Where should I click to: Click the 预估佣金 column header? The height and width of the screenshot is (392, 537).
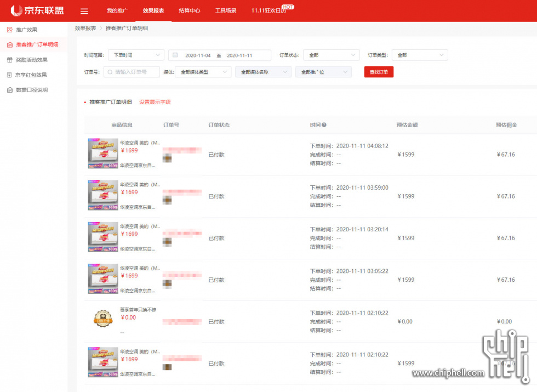point(506,125)
